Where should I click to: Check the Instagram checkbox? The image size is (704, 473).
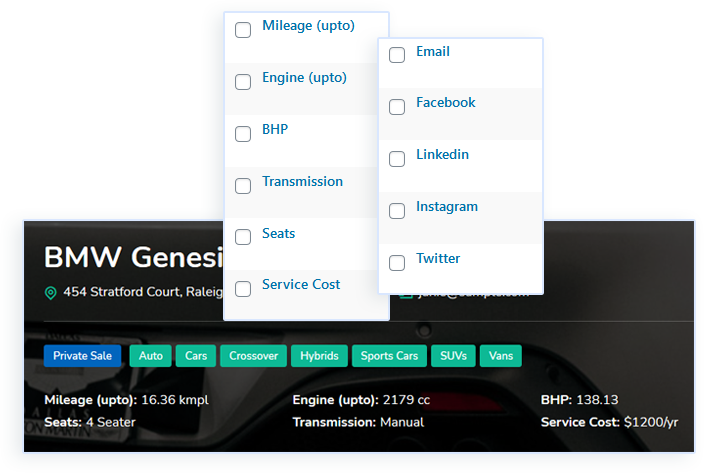pos(397,211)
